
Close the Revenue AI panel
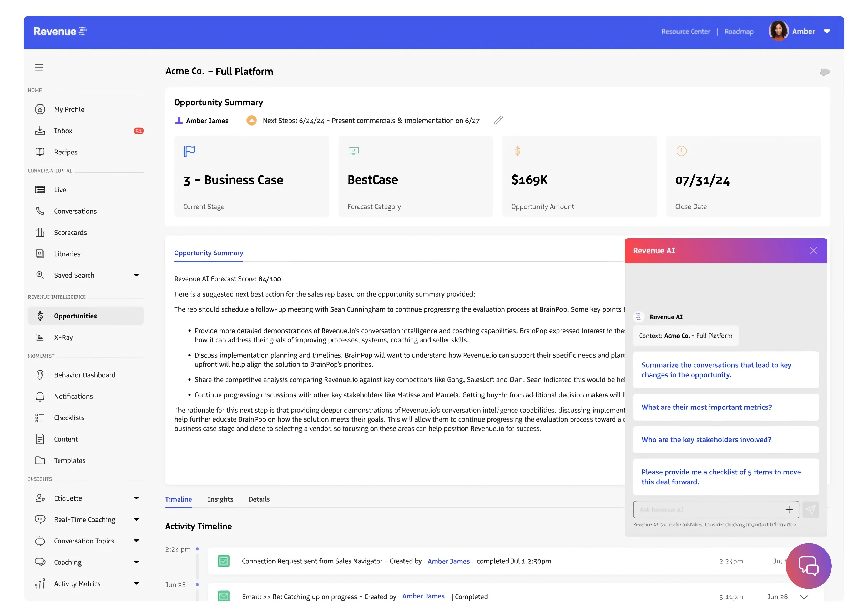coord(813,251)
